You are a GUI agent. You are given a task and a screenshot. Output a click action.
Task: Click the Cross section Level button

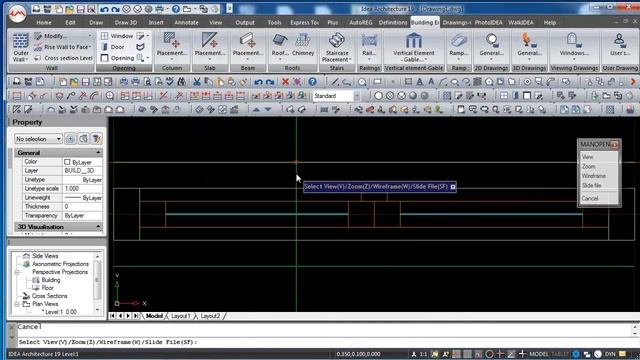tap(63, 58)
